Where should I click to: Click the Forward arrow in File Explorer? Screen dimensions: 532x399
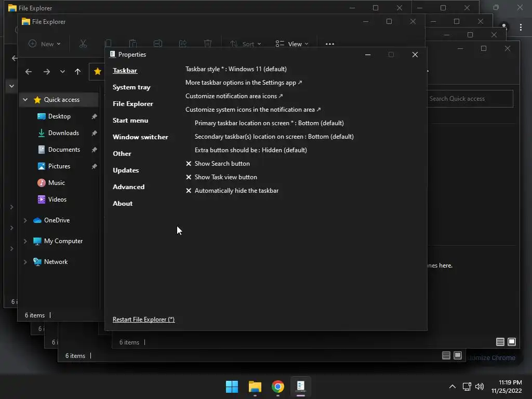click(x=47, y=72)
